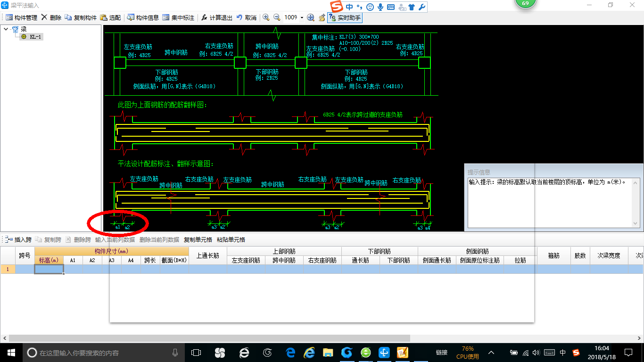Image resolution: width=644 pixels, height=362 pixels.
Task: Open the notification center icon
Action: [x=628, y=352]
